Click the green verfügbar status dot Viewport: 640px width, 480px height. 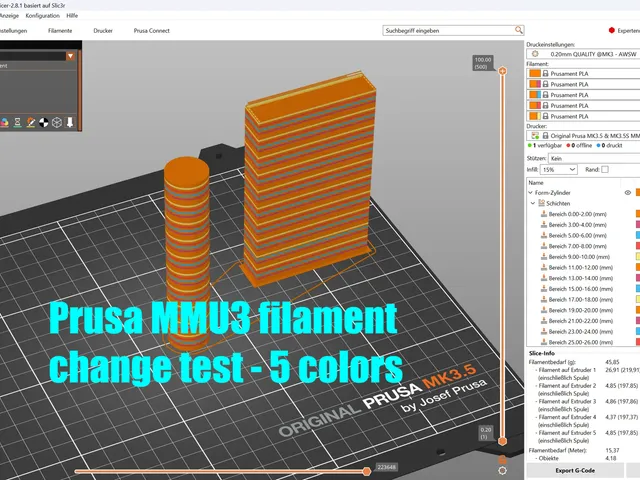click(530, 145)
